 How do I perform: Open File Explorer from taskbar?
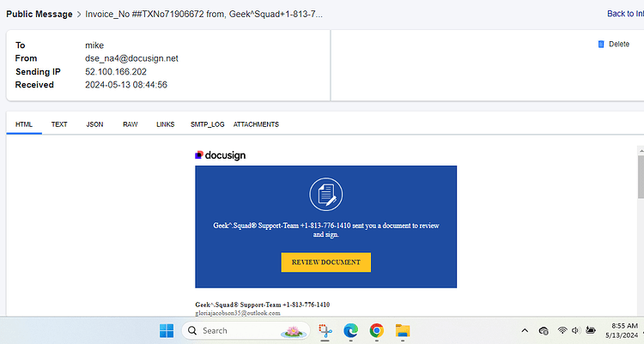403,330
